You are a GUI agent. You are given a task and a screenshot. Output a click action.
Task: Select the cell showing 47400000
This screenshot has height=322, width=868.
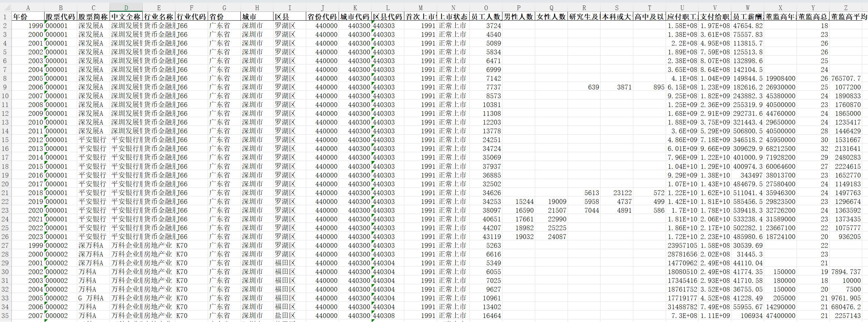click(780, 316)
